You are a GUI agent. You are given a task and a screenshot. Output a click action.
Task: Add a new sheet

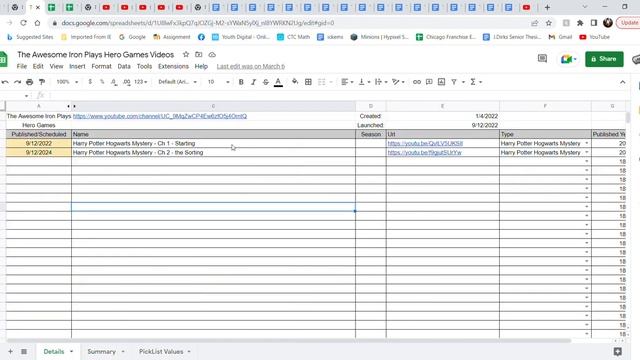pyautogui.click(x=10, y=351)
